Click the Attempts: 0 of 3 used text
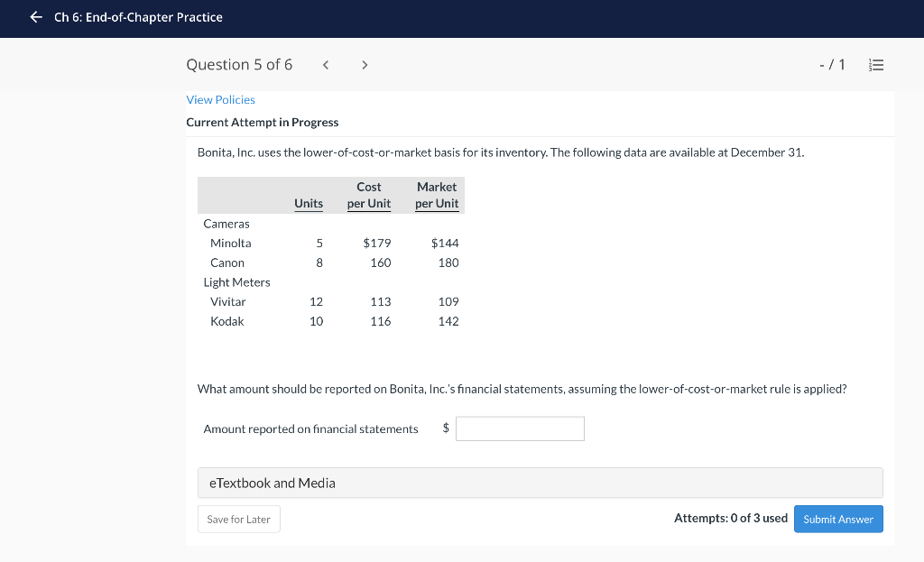Viewport: 924px width, 562px height. 730,518
